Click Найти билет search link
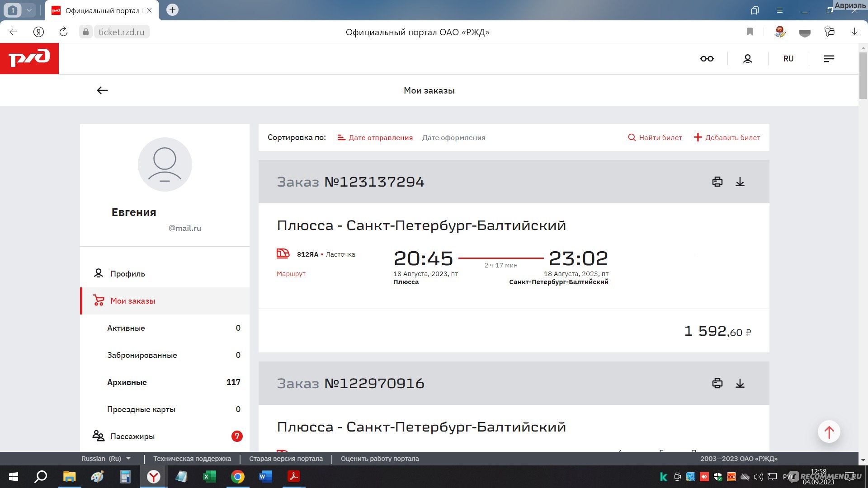The height and width of the screenshot is (488, 868). tap(655, 138)
